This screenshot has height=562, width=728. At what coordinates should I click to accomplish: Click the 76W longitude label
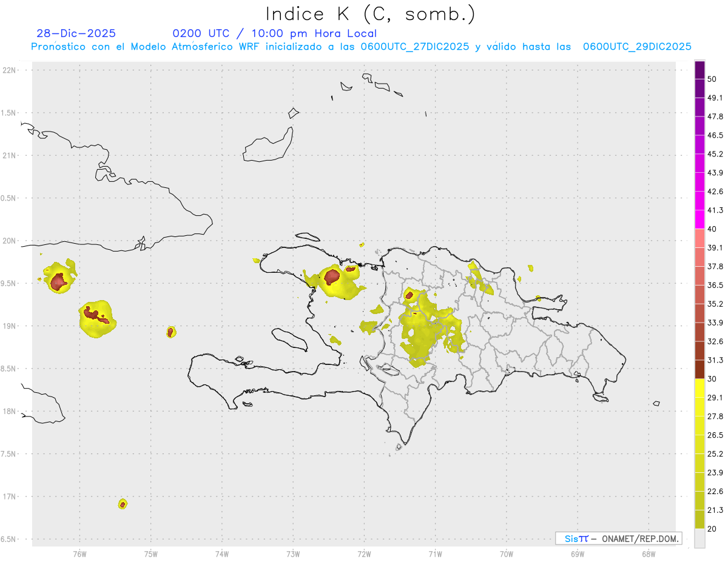79,554
